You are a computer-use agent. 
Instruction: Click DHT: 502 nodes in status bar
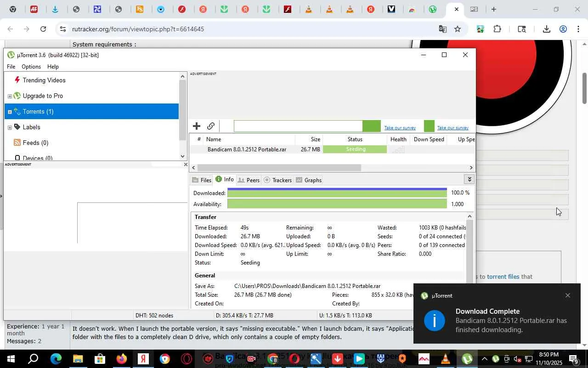[x=154, y=316]
